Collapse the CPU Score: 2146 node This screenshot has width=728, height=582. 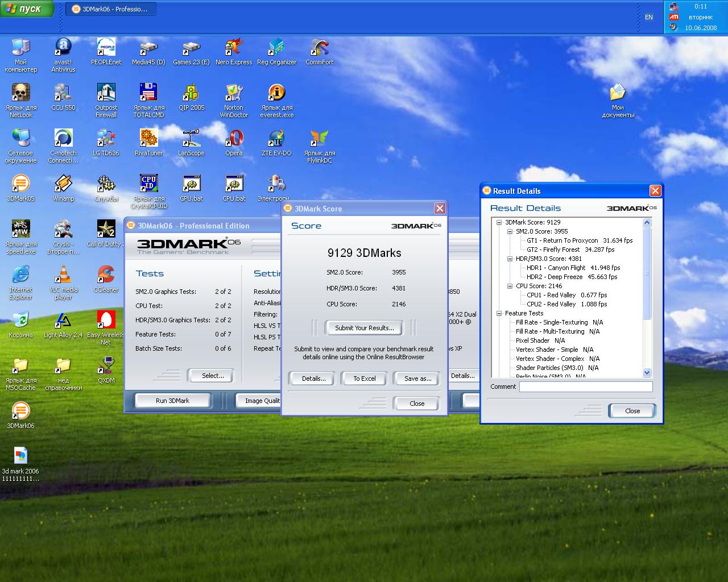[510, 286]
